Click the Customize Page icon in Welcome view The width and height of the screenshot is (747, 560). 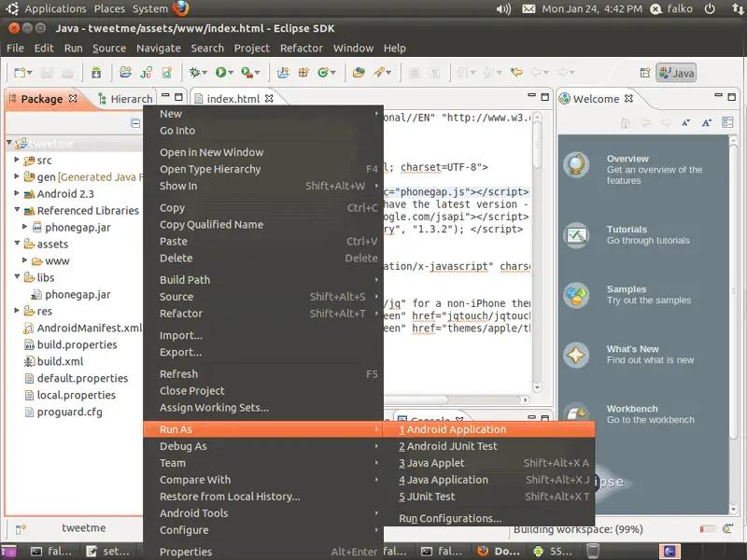[727, 123]
